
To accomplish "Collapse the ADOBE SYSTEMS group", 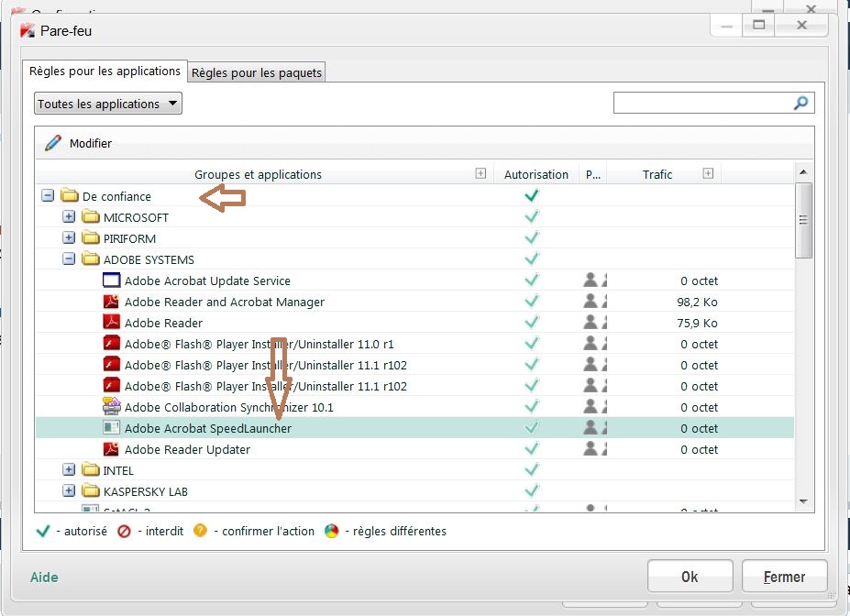I will pyautogui.click(x=69, y=259).
